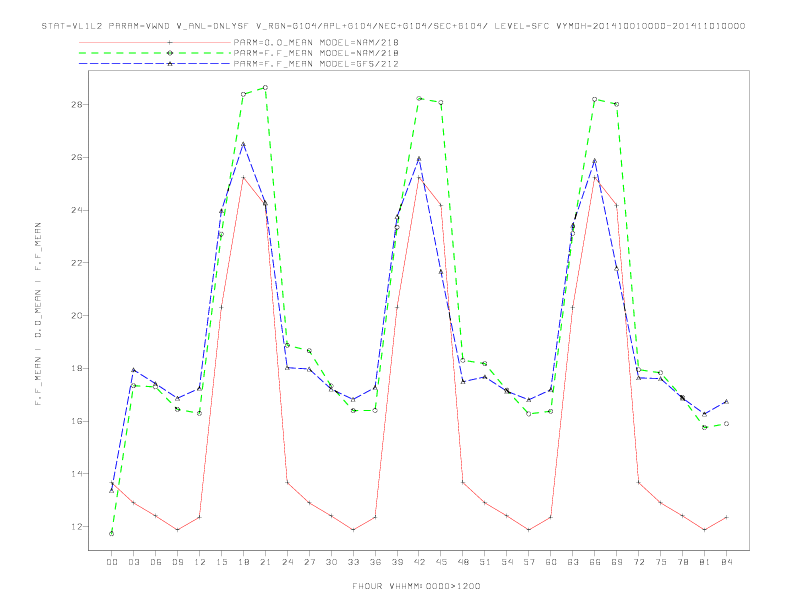792x612 pixels.
Task: Click x-axis forecast hour label 66
Action: tap(595, 562)
